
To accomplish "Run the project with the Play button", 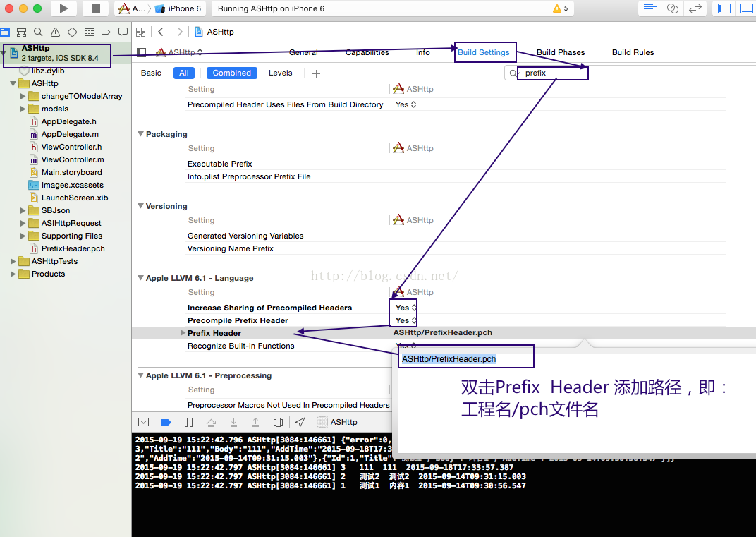I will coord(63,8).
